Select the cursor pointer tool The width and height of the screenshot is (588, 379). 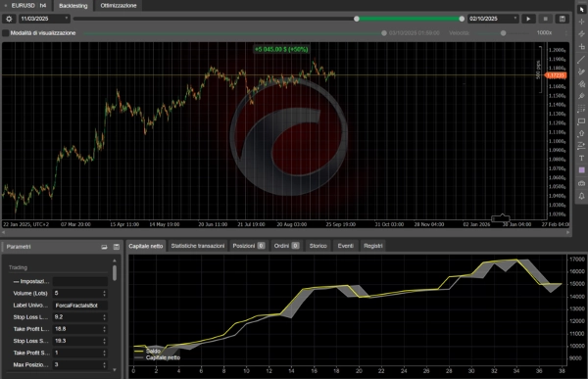(581, 10)
